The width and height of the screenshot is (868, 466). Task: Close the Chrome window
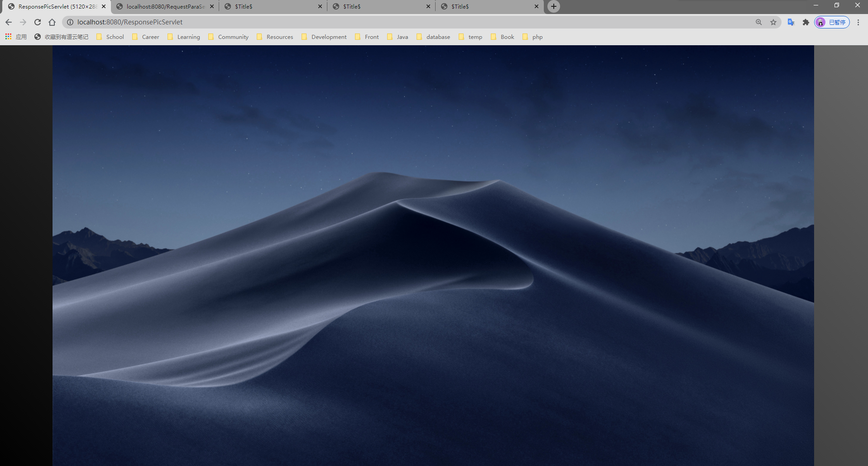coord(858,5)
